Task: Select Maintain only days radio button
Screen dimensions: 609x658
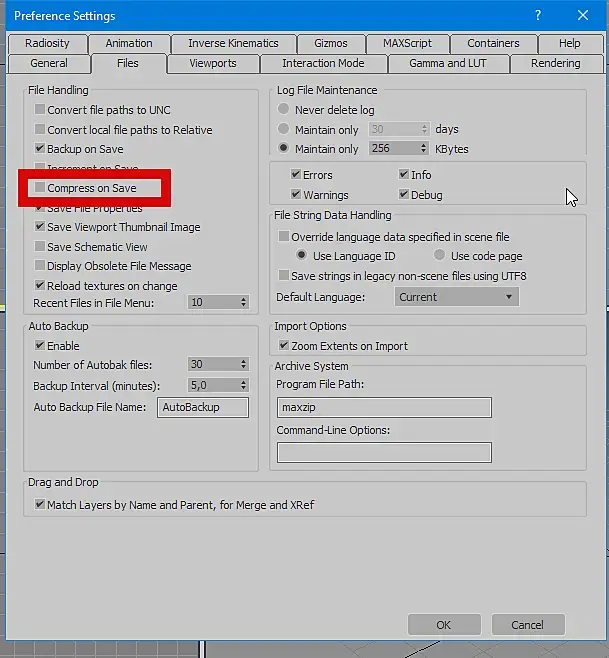Action: pyautogui.click(x=283, y=129)
